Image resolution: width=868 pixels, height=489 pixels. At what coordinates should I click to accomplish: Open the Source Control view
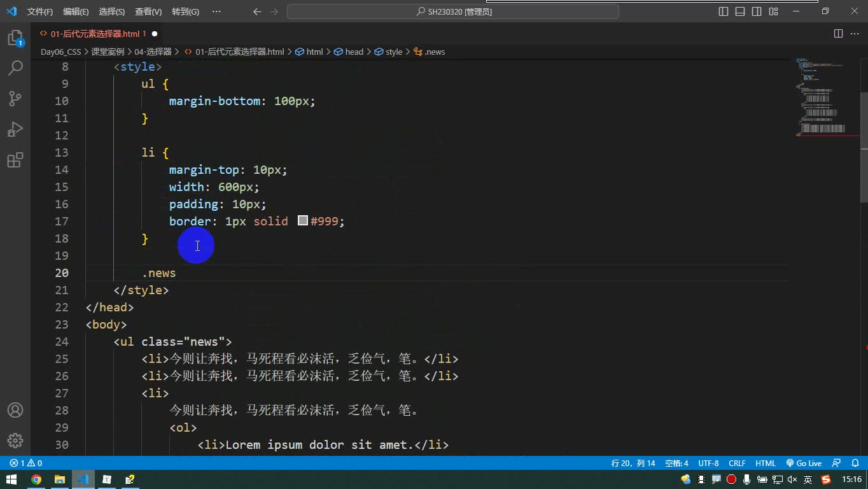pos(15,99)
